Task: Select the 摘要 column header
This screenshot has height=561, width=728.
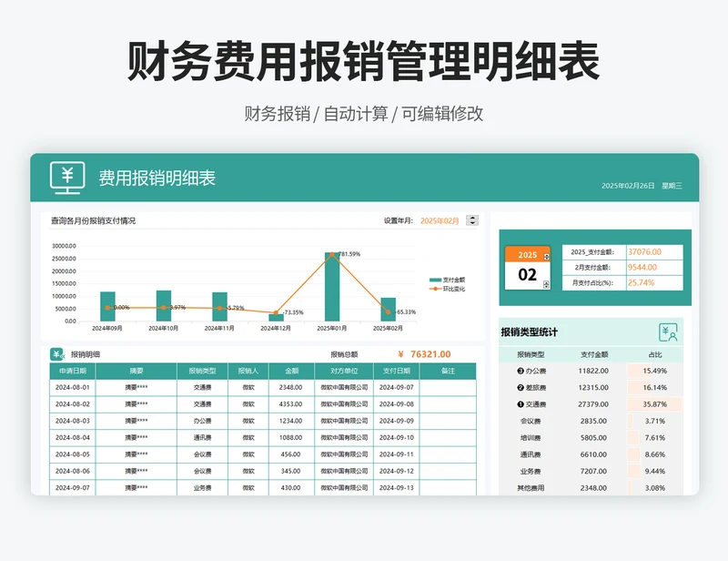Action: pos(136,371)
